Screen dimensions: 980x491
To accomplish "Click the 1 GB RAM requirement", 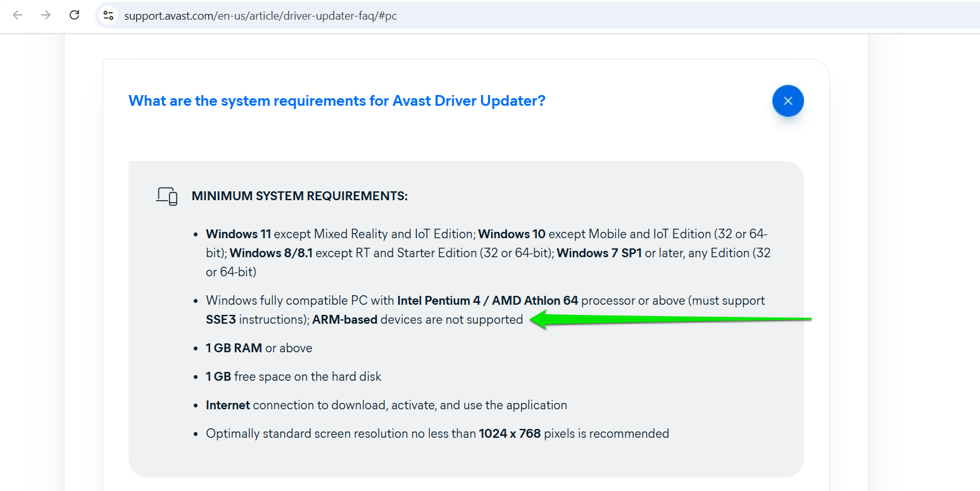I will pos(234,348).
